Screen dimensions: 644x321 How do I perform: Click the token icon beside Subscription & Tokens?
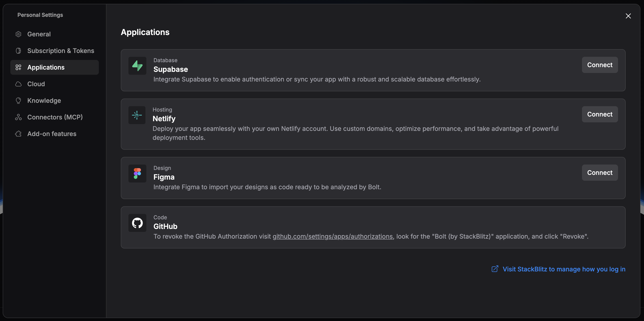pos(18,51)
